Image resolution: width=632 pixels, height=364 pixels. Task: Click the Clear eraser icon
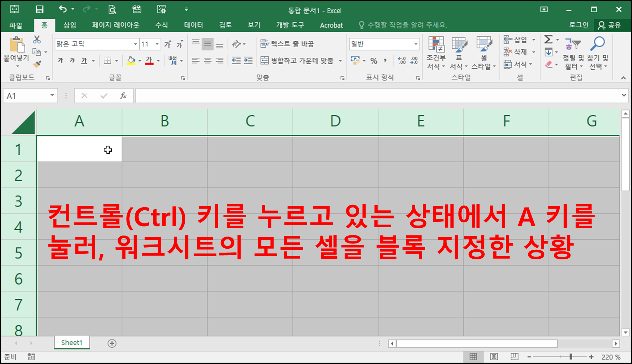(x=549, y=64)
